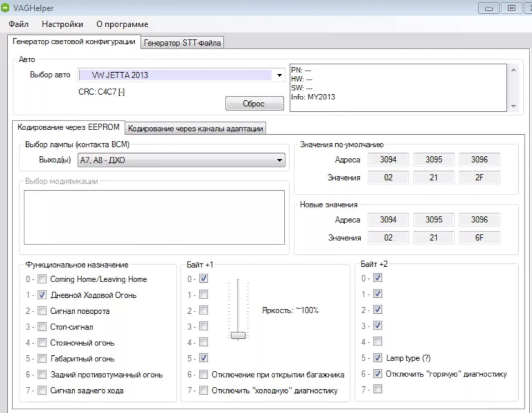The width and height of the screenshot is (532, 413).
Task: Enable Сигнал поворота checkbox
Action: point(42,311)
